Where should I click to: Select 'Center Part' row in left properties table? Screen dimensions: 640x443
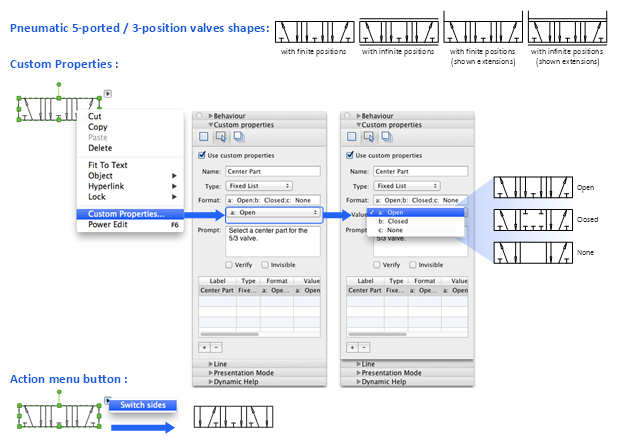(260, 290)
